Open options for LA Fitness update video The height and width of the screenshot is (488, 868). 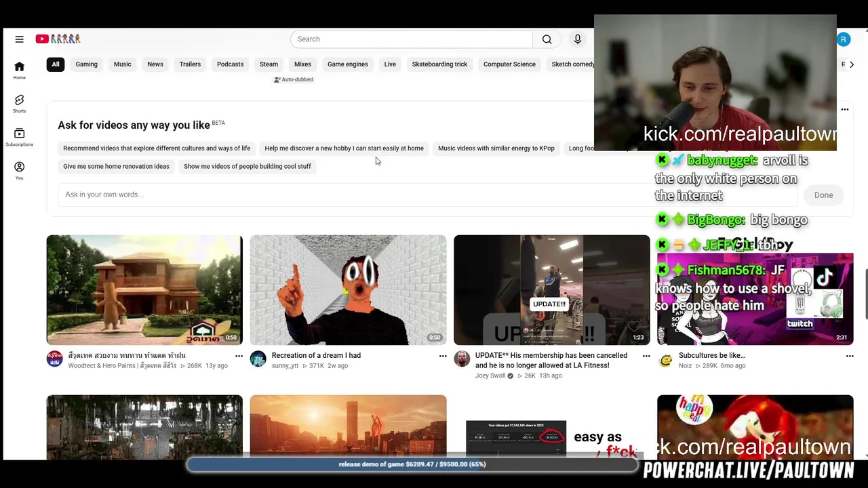pos(646,356)
